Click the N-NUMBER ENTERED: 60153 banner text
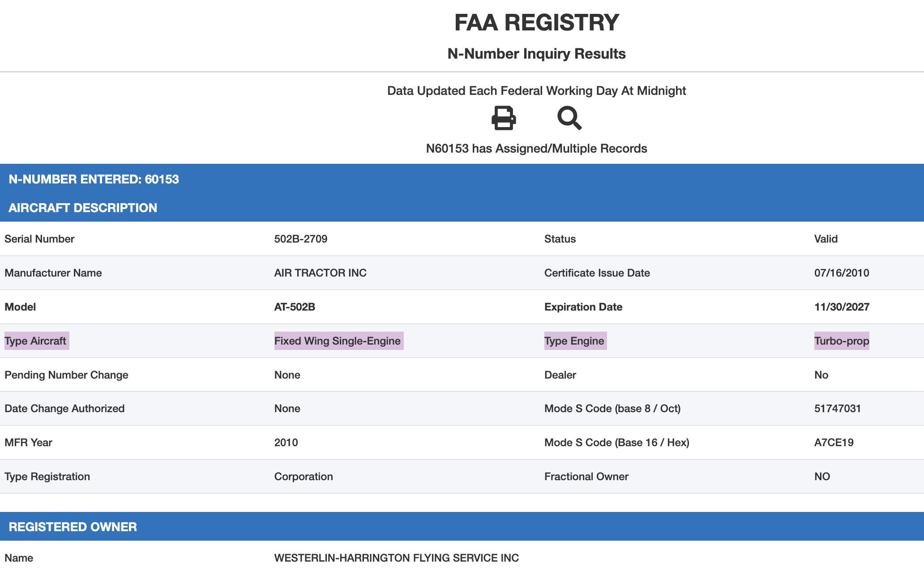This screenshot has width=924, height=571. (x=94, y=179)
